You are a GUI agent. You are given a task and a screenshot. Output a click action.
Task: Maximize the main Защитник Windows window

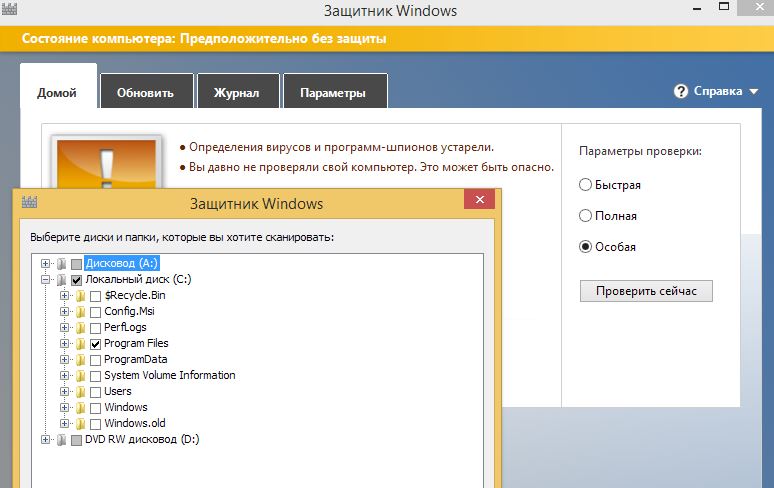724,7
